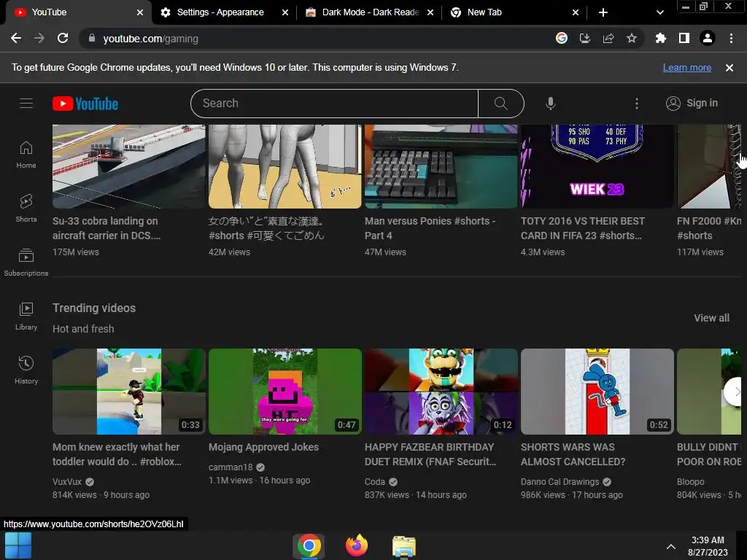Close the New Tab tab
747x560 pixels.
[576, 12]
